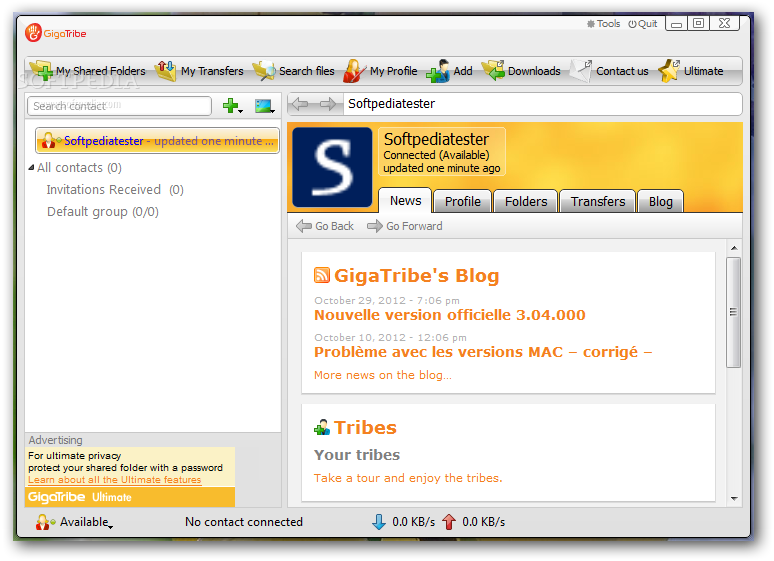
Task: Click No contact connected status text
Action: click(244, 522)
